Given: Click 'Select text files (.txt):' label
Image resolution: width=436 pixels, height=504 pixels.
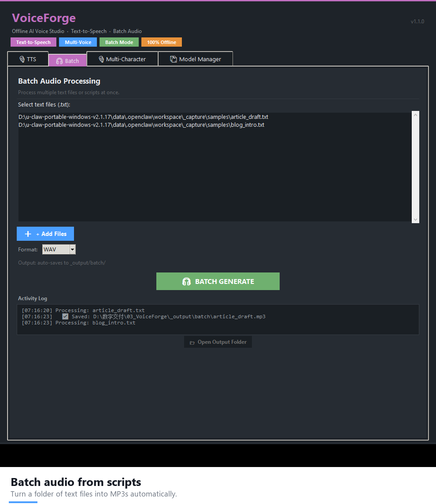Looking at the screenshot, I should 44,104.
